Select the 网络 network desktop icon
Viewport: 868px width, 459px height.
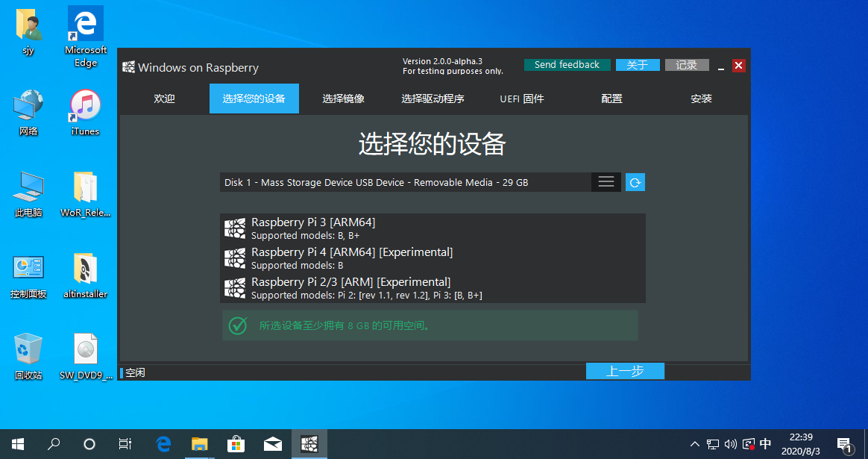pyautogui.click(x=28, y=113)
